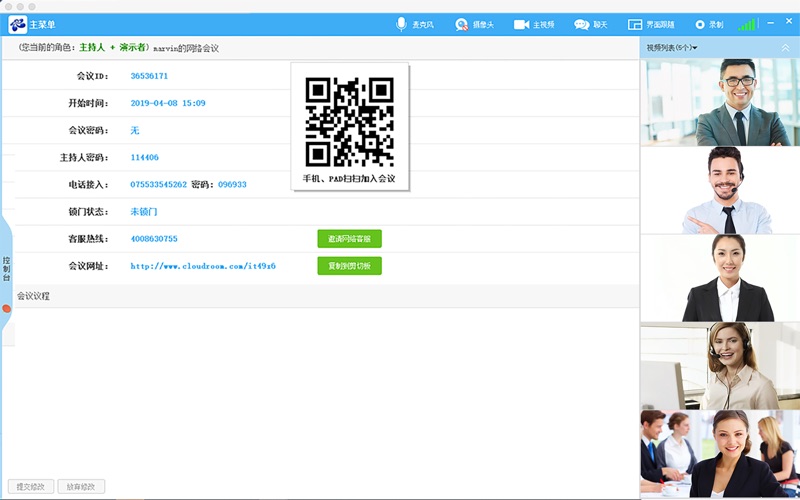Click the 会议密码 value 无
Image resolution: width=800 pixels, height=500 pixels.
(135, 130)
